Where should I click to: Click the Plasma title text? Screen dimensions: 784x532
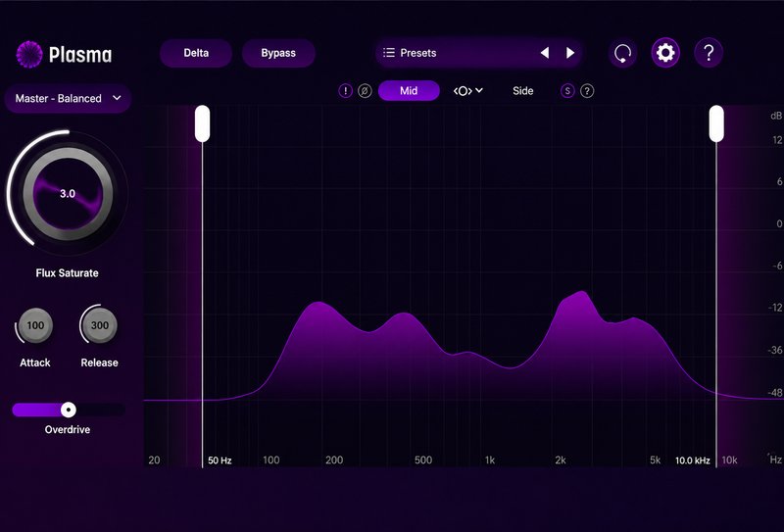[x=80, y=54]
